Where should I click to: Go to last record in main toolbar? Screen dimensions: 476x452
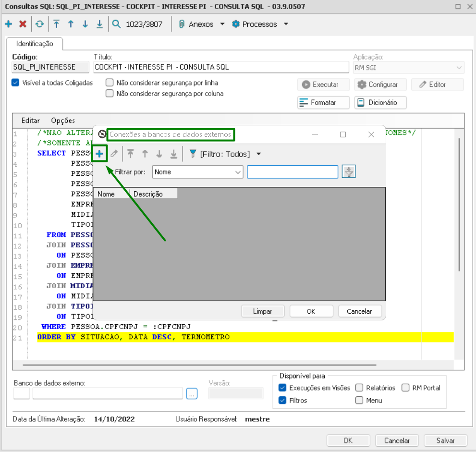(99, 24)
